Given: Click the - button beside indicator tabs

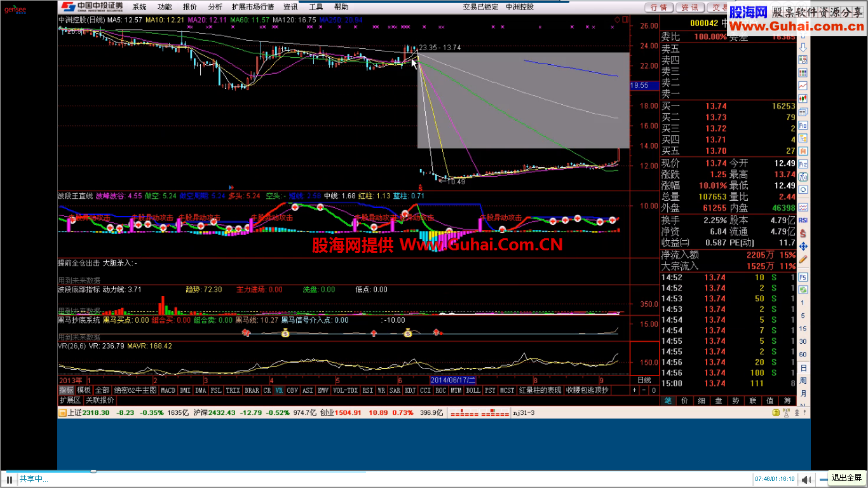Looking at the screenshot, I should pyautogui.click(x=644, y=390).
